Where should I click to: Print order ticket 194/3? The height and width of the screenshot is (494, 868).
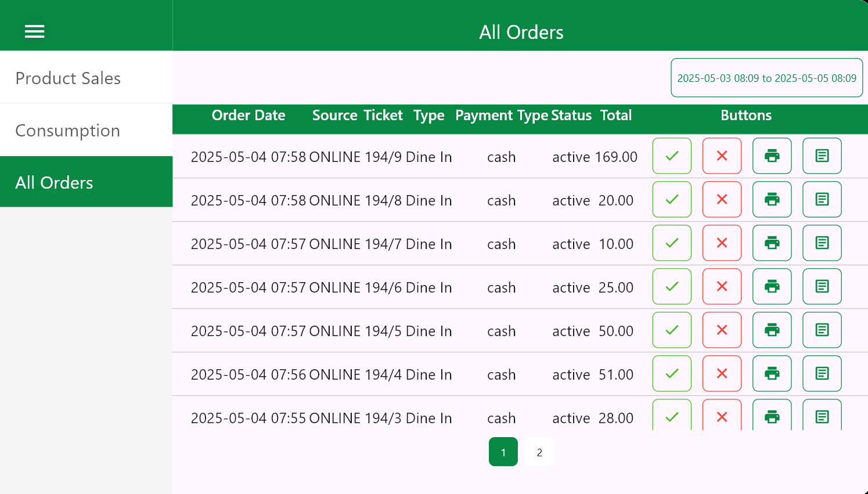tap(772, 415)
